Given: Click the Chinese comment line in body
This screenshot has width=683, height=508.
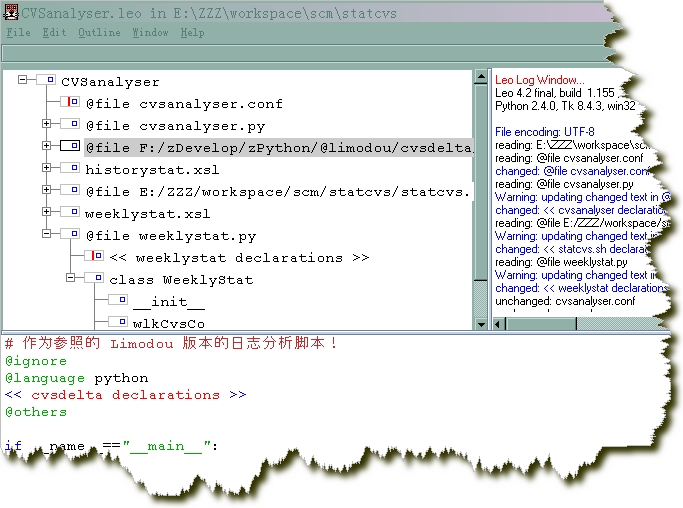Looking at the screenshot, I should tap(171, 343).
